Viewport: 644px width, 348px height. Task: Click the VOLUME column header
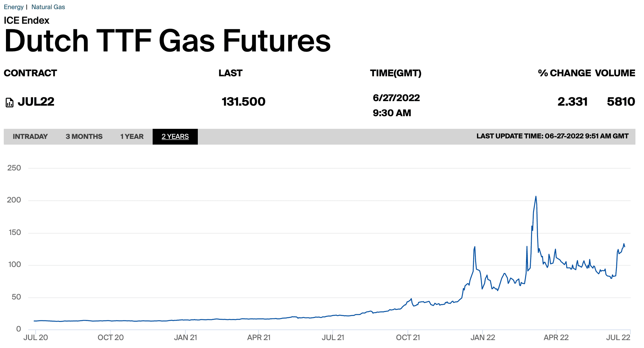point(615,73)
